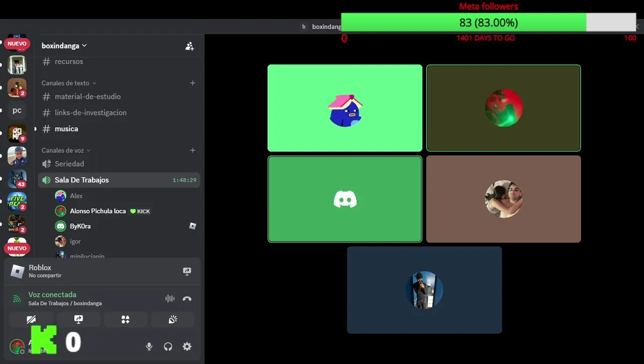
Task: Click the speaker icon on Sala De Trabajos
Action: 46,180
